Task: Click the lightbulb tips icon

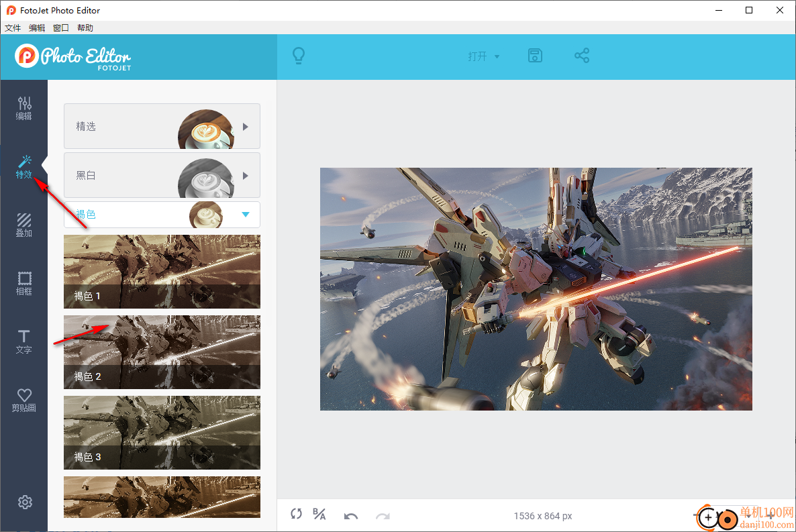Action: click(x=299, y=55)
